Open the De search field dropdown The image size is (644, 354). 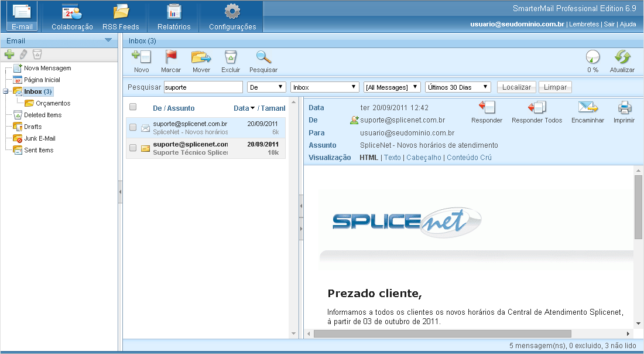[x=266, y=87]
